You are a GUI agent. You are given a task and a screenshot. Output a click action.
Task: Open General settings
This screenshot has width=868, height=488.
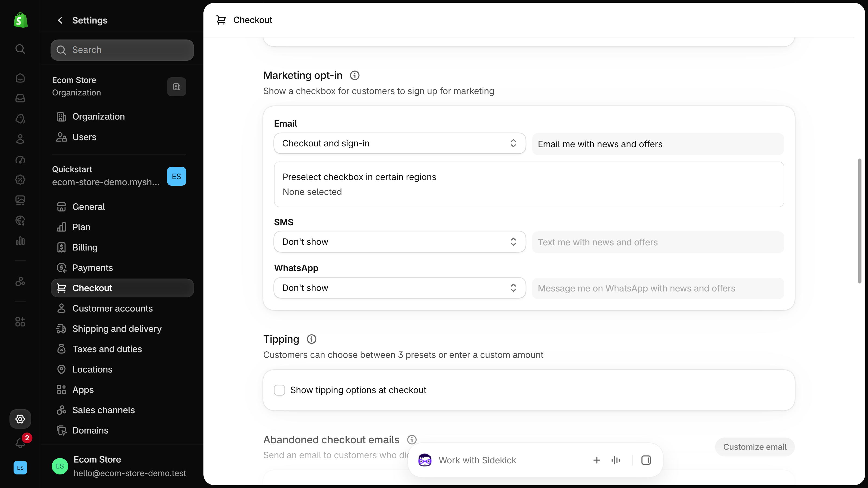[x=122, y=207]
